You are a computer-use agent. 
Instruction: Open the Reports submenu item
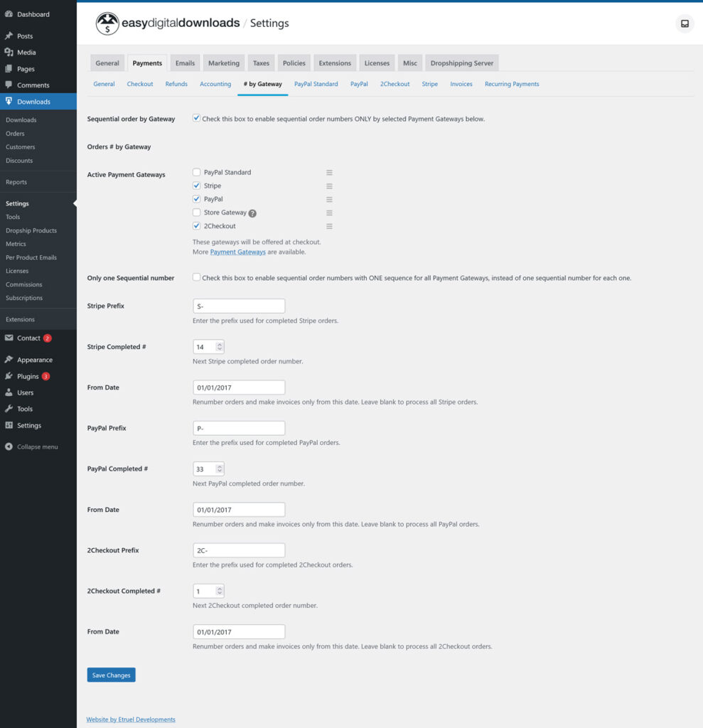point(16,182)
